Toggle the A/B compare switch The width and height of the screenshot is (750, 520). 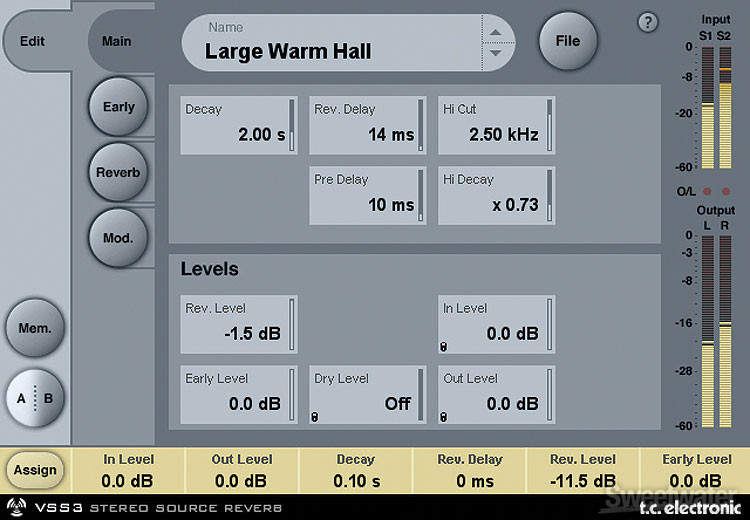click(34, 398)
